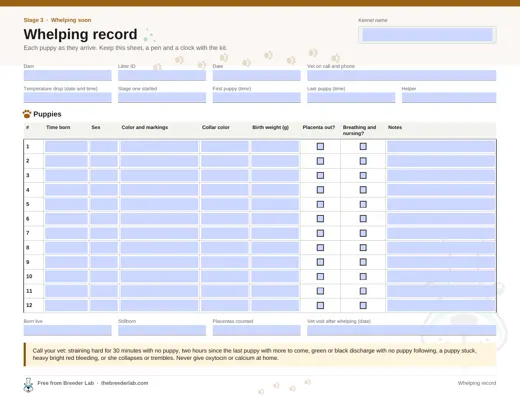Check Placenta out for puppy 12

coord(320,305)
